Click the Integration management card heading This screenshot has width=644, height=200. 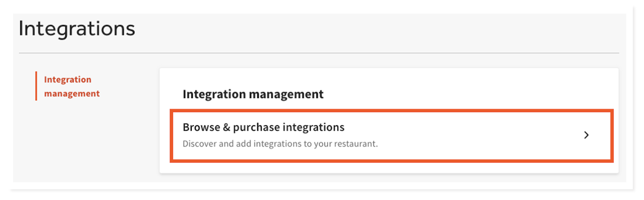[x=252, y=94]
